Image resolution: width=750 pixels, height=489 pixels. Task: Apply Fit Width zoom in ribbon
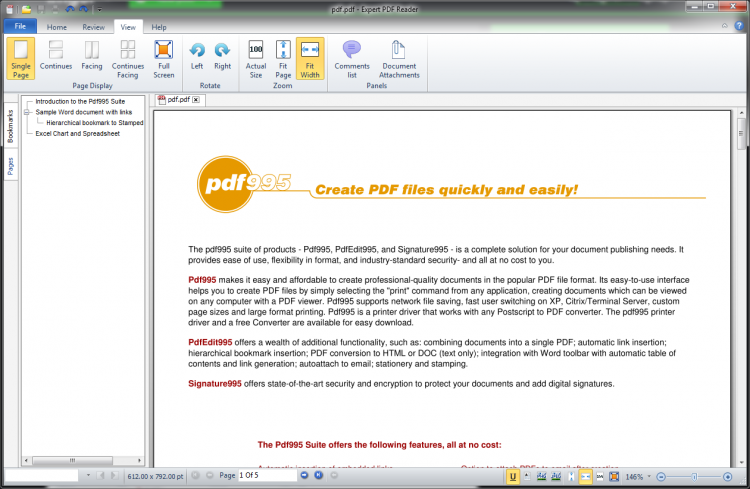coord(310,59)
